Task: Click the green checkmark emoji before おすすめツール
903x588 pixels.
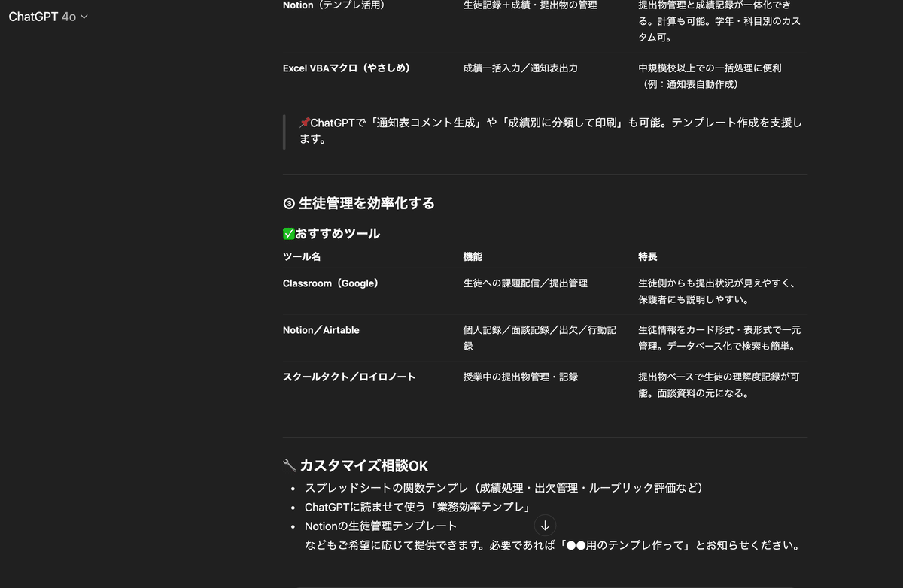Action: click(x=287, y=233)
